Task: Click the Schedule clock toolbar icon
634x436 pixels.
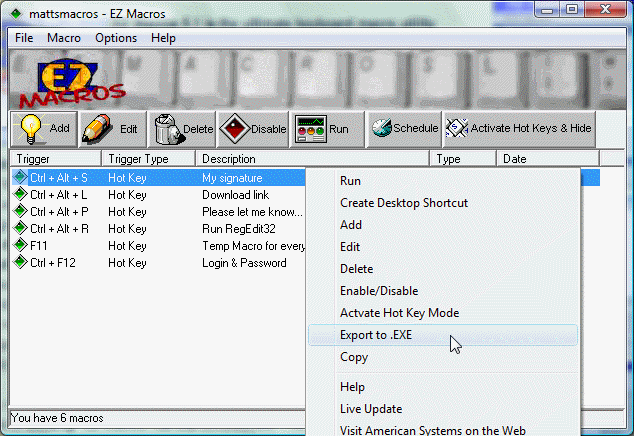Action: (381, 128)
